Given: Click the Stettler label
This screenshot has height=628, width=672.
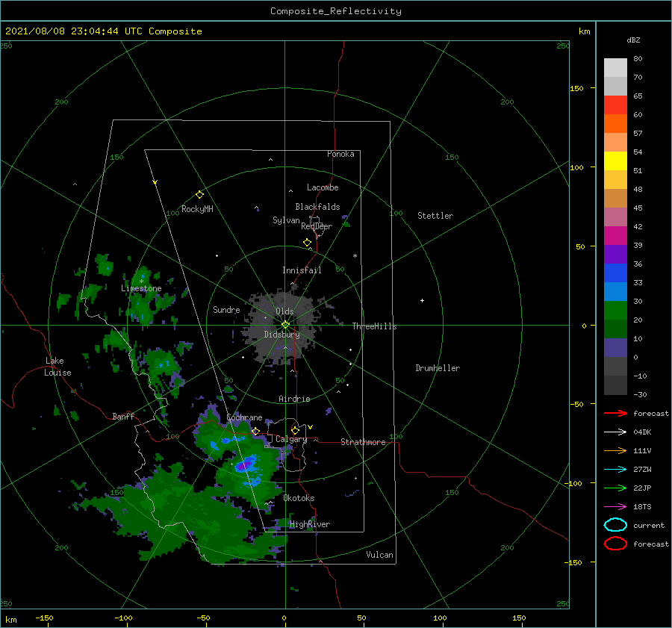Looking at the screenshot, I should pyautogui.click(x=435, y=216).
